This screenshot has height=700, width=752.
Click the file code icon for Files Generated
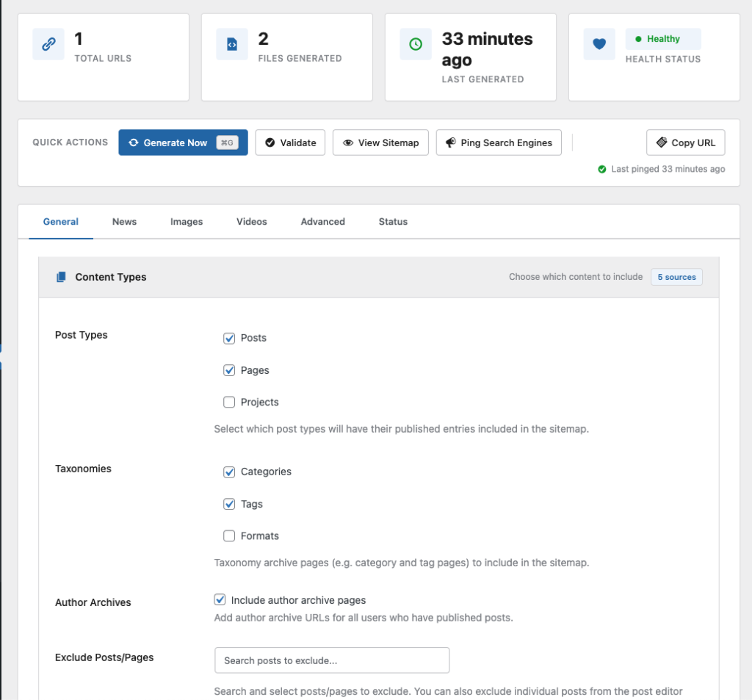232,44
